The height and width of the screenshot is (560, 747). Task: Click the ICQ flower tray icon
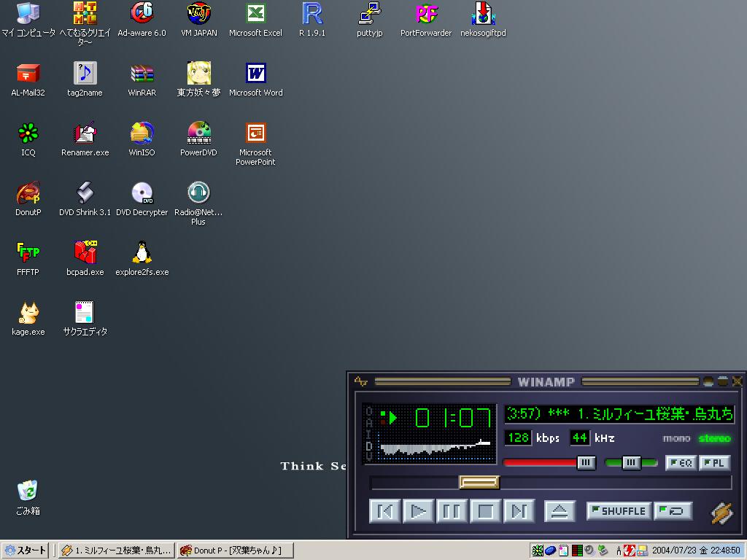538,551
